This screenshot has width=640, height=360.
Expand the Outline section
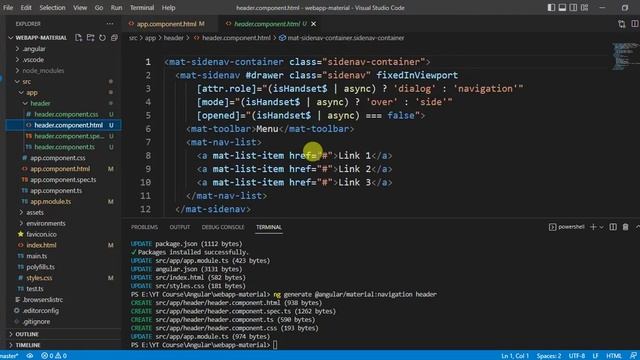[27, 334]
